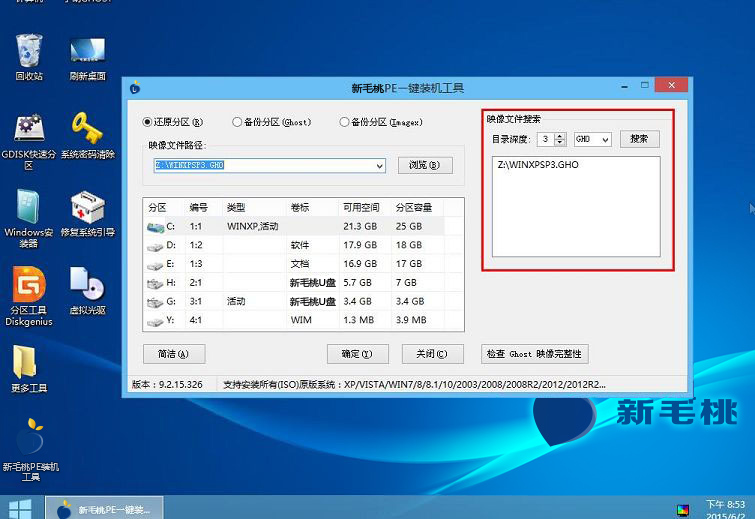Click the app logo in dialog title bar
This screenshot has height=519, width=755.
(135, 88)
